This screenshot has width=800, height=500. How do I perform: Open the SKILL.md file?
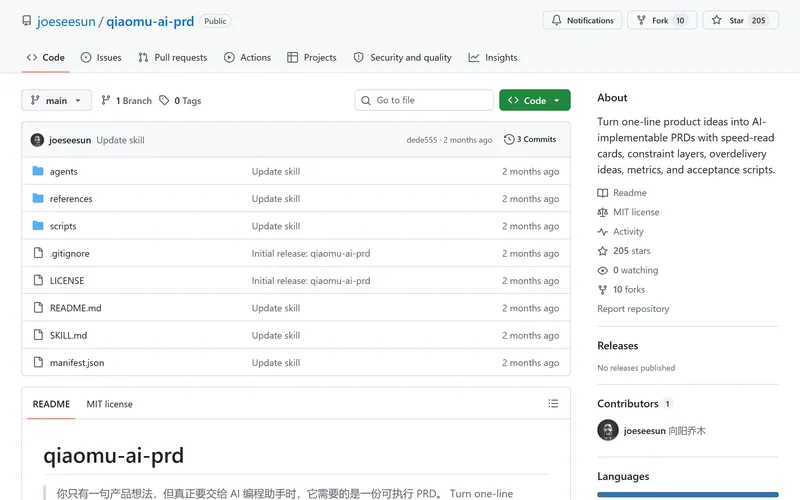68,335
